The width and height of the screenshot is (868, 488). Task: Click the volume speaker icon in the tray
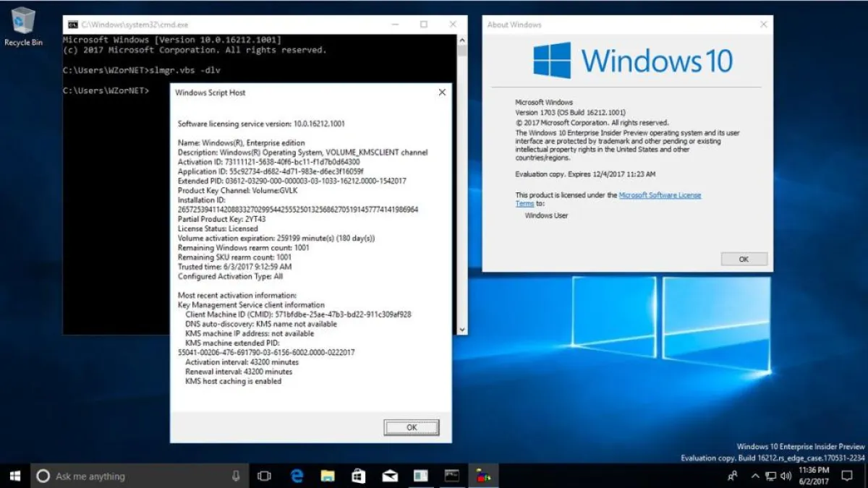786,476
